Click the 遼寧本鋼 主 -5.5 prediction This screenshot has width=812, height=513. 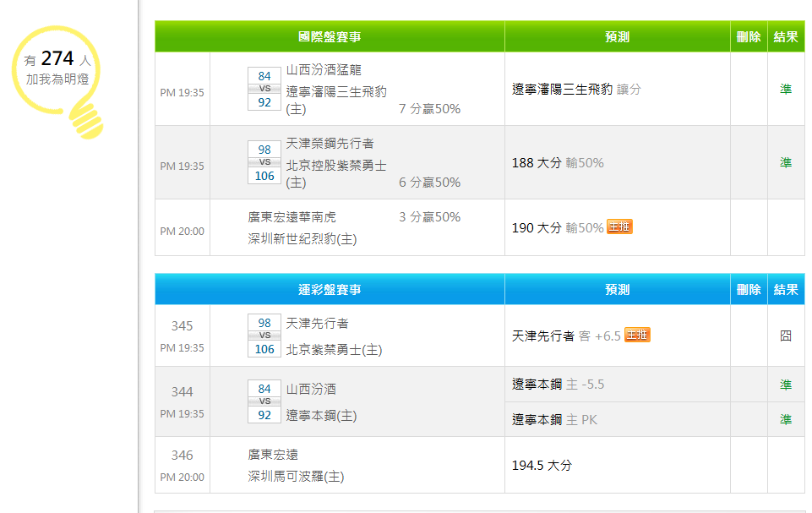click(x=558, y=385)
